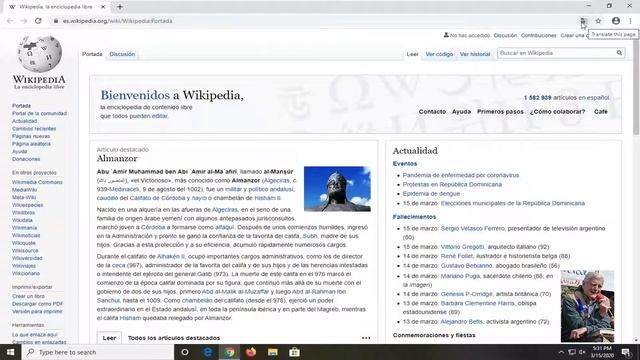Select the Chrome icon on the taskbar
Screen dimensions: 640x360
[229, 352]
